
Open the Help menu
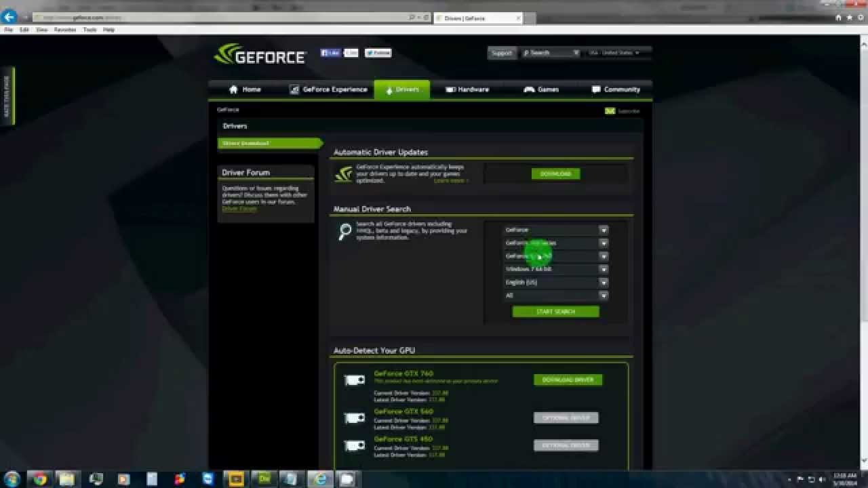[x=108, y=30]
